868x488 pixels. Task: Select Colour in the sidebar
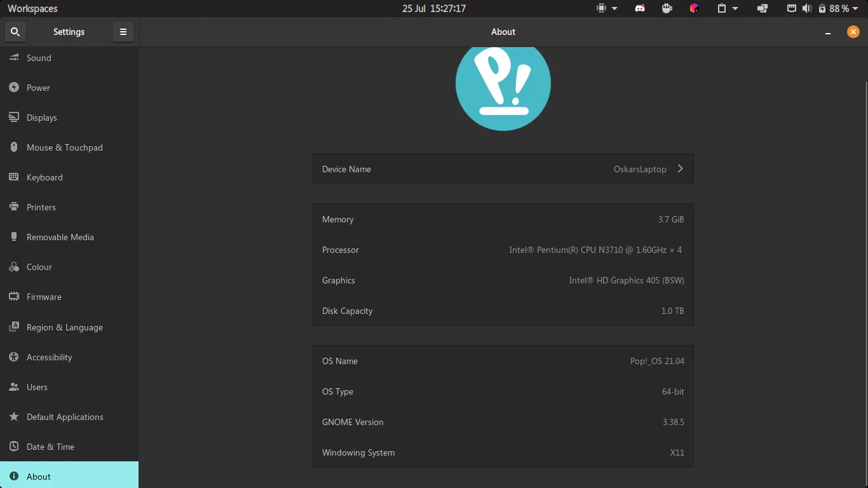coord(69,267)
